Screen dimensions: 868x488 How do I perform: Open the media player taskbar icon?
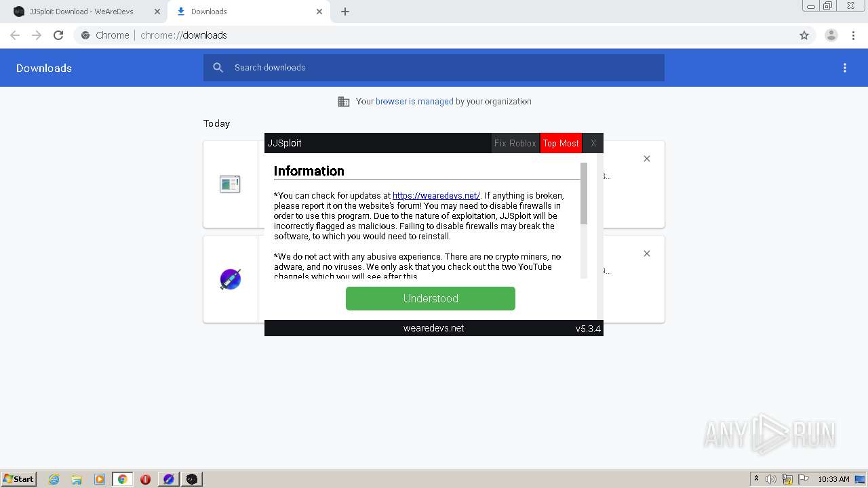(x=100, y=479)
